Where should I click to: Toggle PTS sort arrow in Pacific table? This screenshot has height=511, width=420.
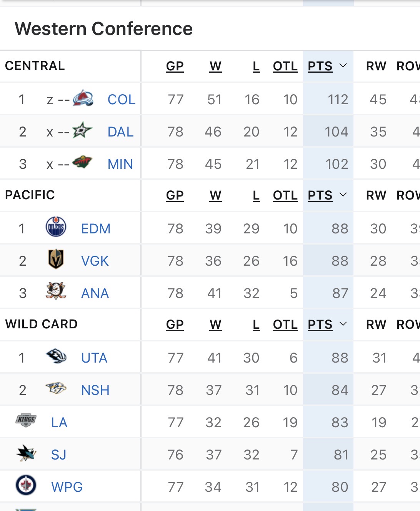(343, 195)
